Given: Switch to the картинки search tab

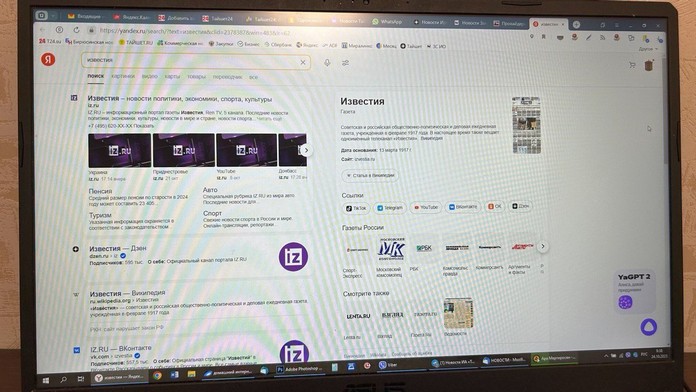Looking at the screenshot, I should [123, 76].
